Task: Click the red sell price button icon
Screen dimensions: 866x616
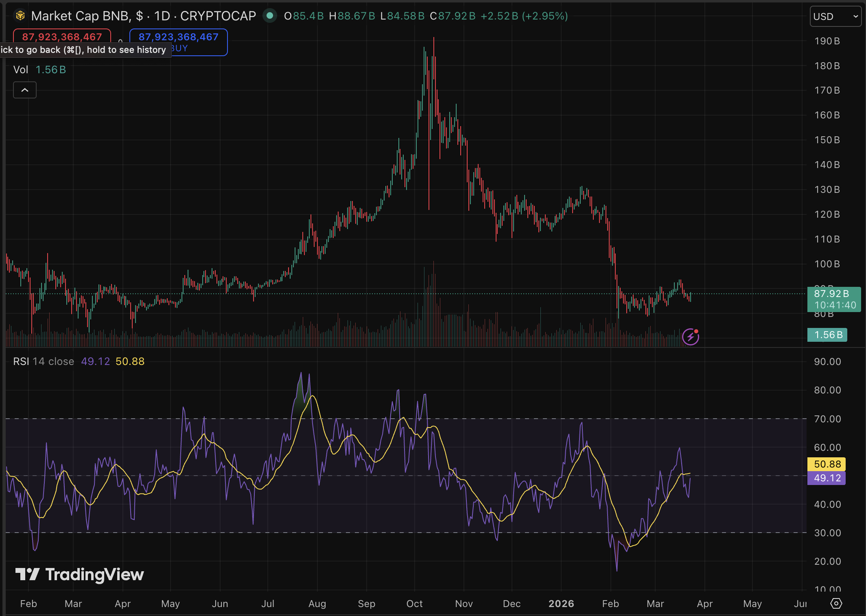Action: coord(62,37)
